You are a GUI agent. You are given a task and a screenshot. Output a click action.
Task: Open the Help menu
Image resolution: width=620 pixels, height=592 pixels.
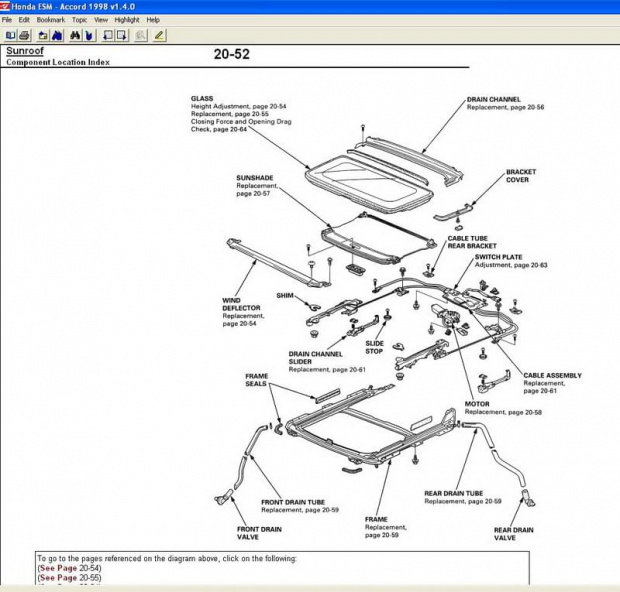[153, 20]
